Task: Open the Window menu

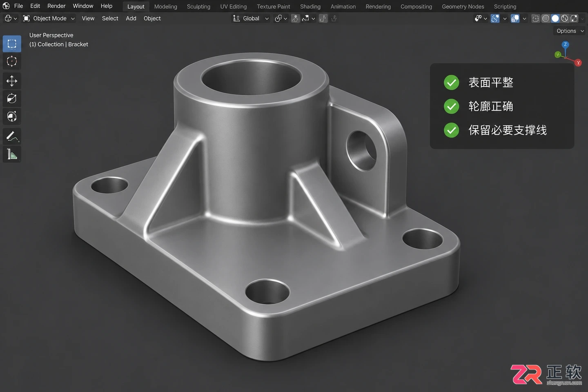Action: (x=83, y=6)
